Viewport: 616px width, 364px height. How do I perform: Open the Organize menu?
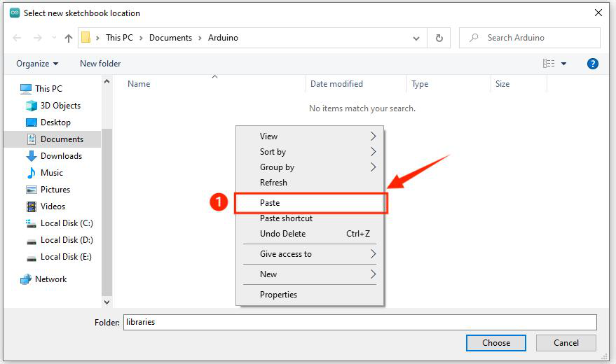(37, 64)
